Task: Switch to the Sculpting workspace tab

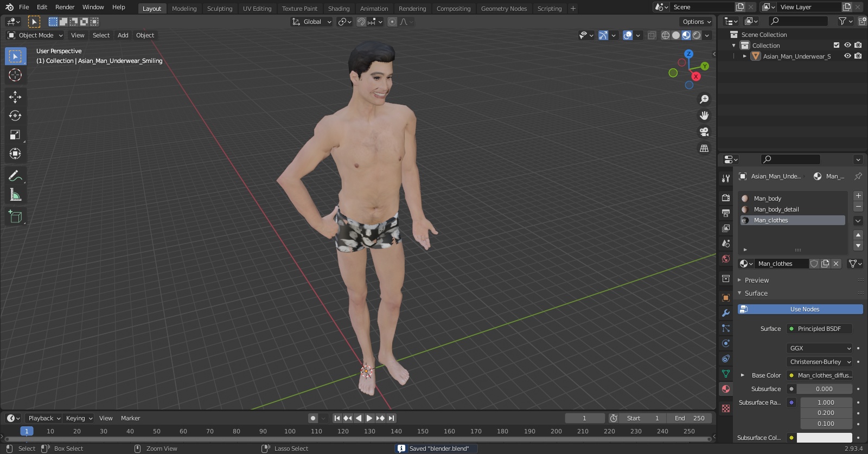Action: click(x=220, y=9)
